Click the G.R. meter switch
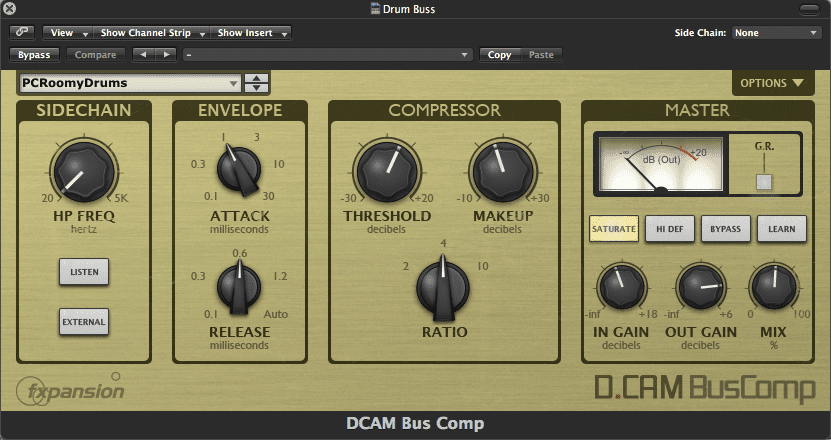This screenshot has height=440, width=831. (x=764, y=181)
